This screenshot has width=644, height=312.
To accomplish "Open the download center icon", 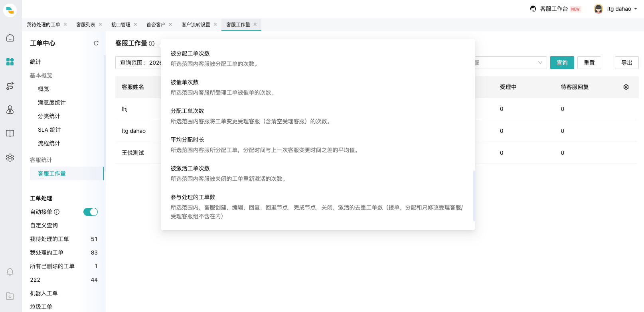I will [x=10, y=296].
